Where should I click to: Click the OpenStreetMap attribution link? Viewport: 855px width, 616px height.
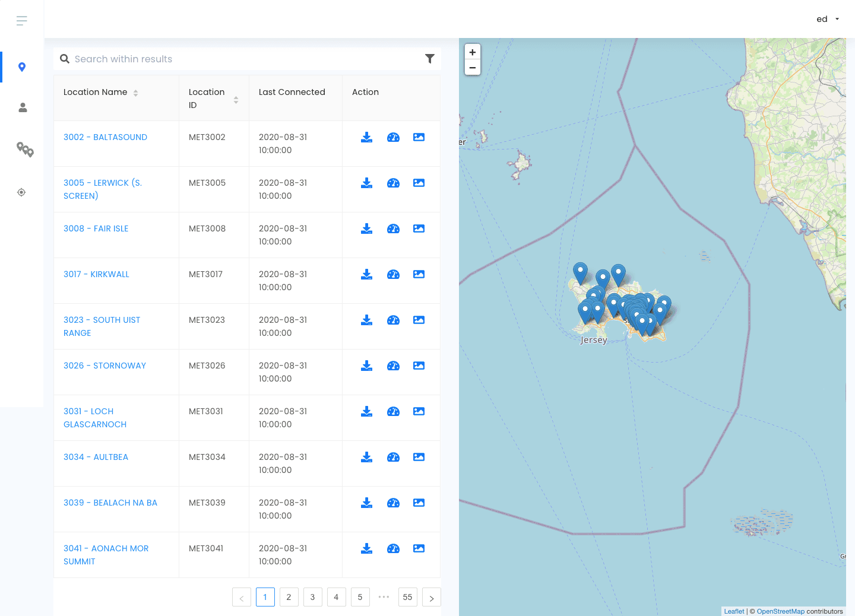(780, 611)
